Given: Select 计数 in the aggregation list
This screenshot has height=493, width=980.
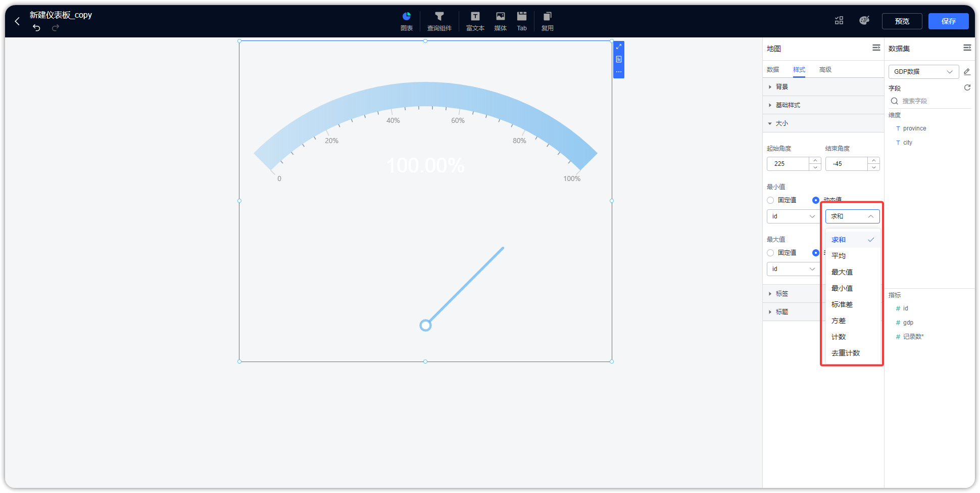Looking at the screenshot, I should (853, 337).
